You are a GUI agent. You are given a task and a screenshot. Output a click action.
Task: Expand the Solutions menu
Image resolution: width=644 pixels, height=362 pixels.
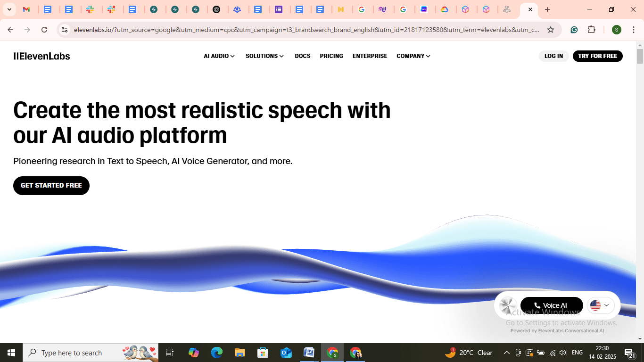click(264, 56)
